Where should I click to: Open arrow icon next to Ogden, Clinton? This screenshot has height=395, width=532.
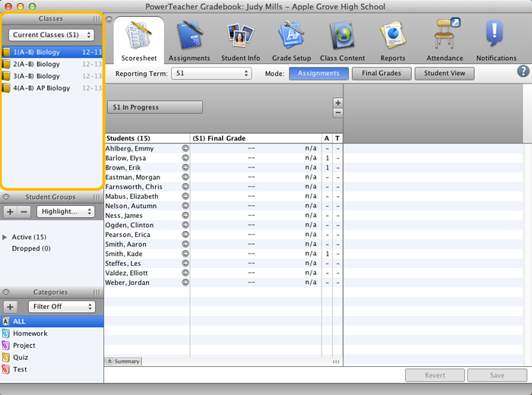coord(185,225)
